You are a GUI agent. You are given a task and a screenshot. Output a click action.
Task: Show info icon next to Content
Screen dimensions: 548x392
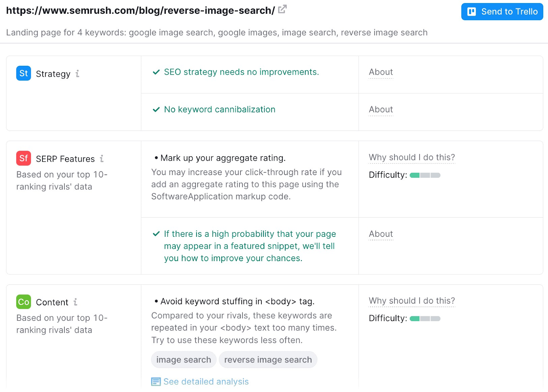click(75, 302)
